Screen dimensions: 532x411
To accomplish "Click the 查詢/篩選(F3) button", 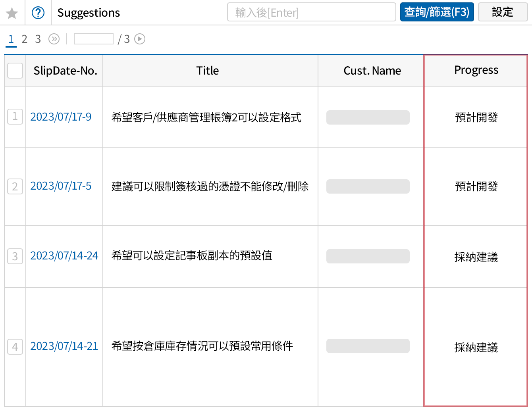I will 437,12.
